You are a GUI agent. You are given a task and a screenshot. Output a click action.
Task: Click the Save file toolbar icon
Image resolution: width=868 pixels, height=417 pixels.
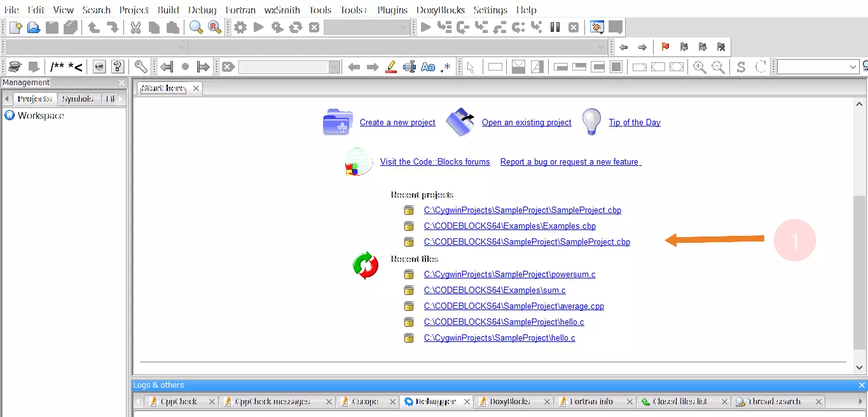(x=52, y=27)
